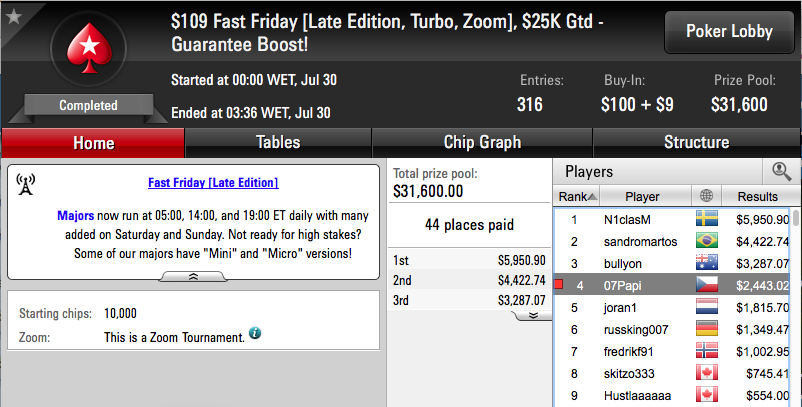Open the Chip Graph tab

[x=482, y=142]
